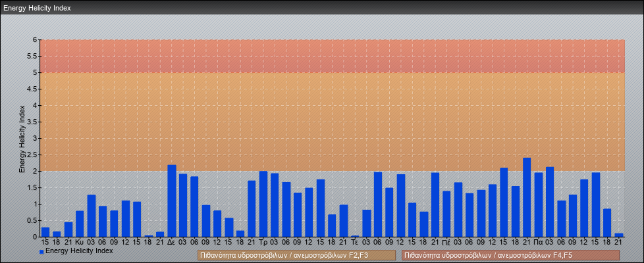
Task: Click the y-axis value 6 label
Action: coord(36,39)
